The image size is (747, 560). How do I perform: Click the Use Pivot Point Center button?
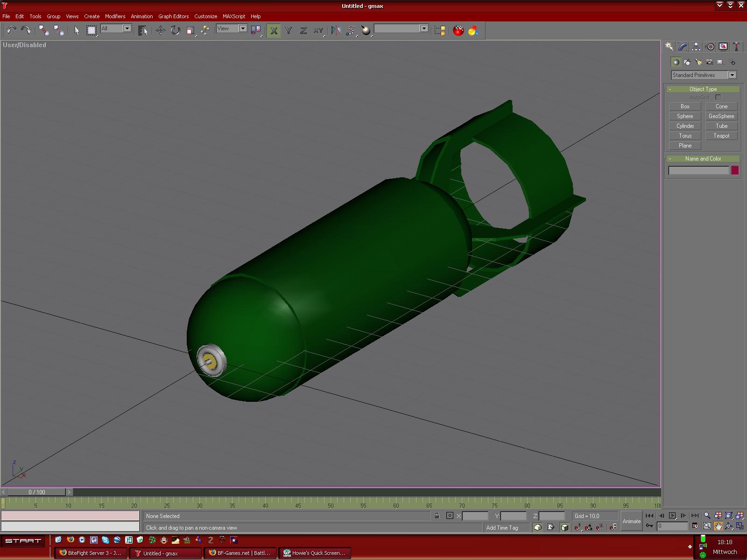click(x=256, y=30)
